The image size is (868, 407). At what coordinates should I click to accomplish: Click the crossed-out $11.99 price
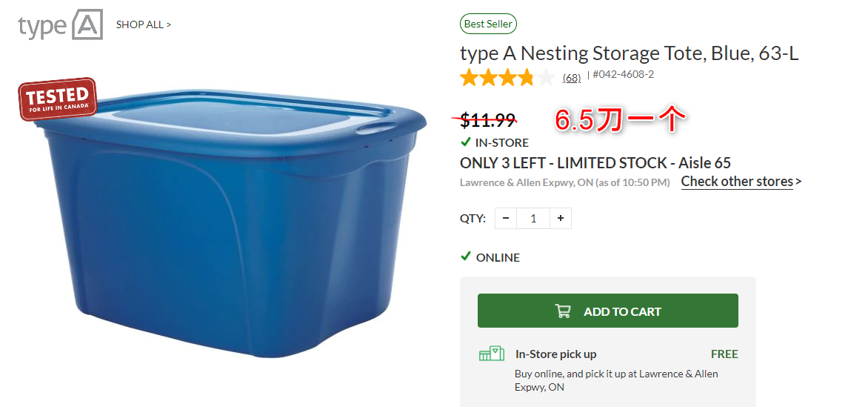tap(487, 119)
